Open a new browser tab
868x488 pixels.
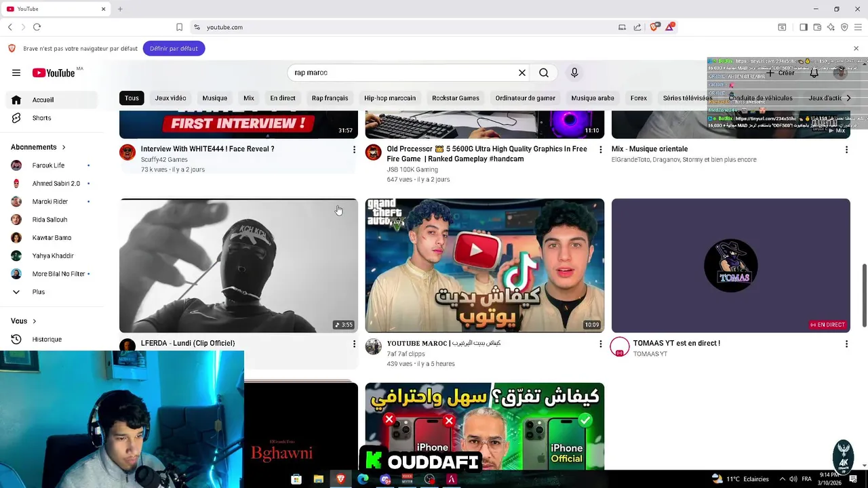click(120, 9)
